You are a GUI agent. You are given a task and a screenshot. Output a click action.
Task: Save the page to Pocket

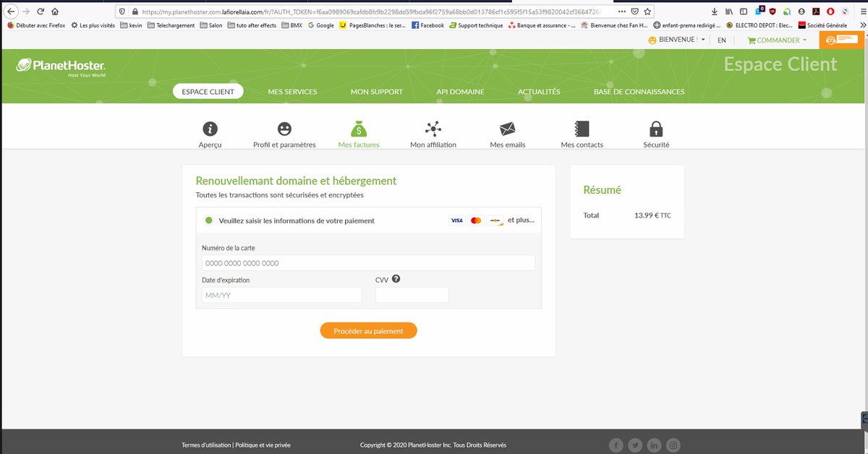pos(634,12)
